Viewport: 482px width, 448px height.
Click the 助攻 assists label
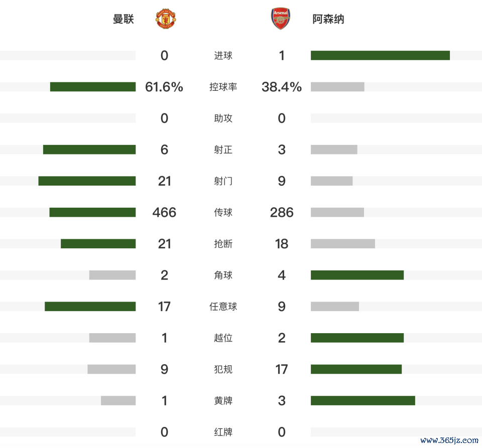pos(223,118)
